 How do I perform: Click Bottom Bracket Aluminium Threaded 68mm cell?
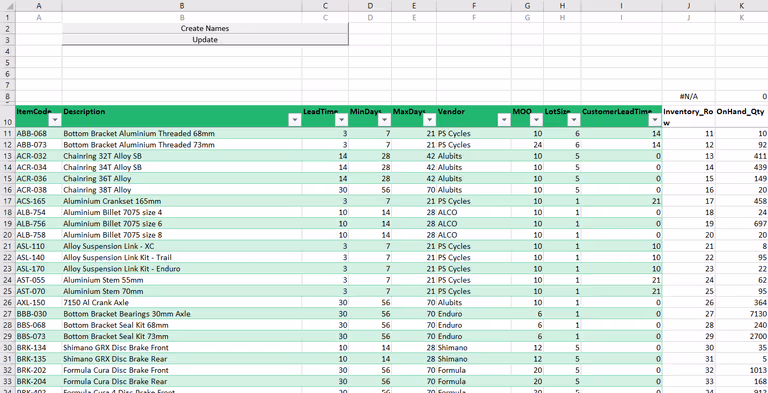(x=182, y=133)
